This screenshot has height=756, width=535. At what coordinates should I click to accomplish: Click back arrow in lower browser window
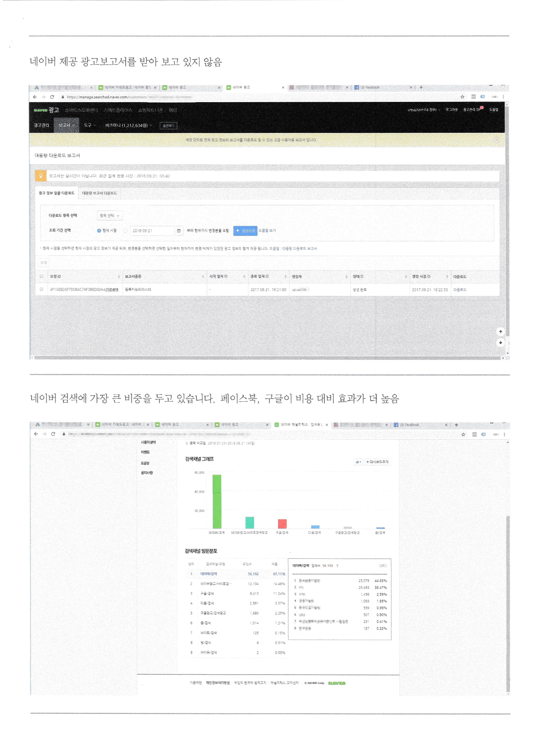[36, 434]
